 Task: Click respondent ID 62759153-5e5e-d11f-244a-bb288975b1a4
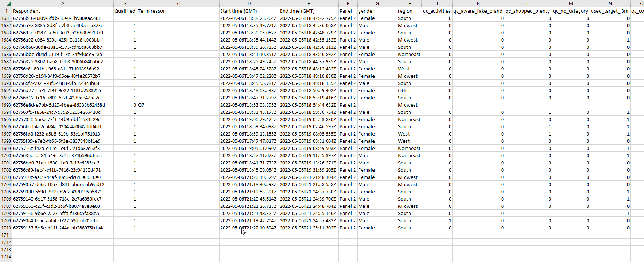point(58,228)
